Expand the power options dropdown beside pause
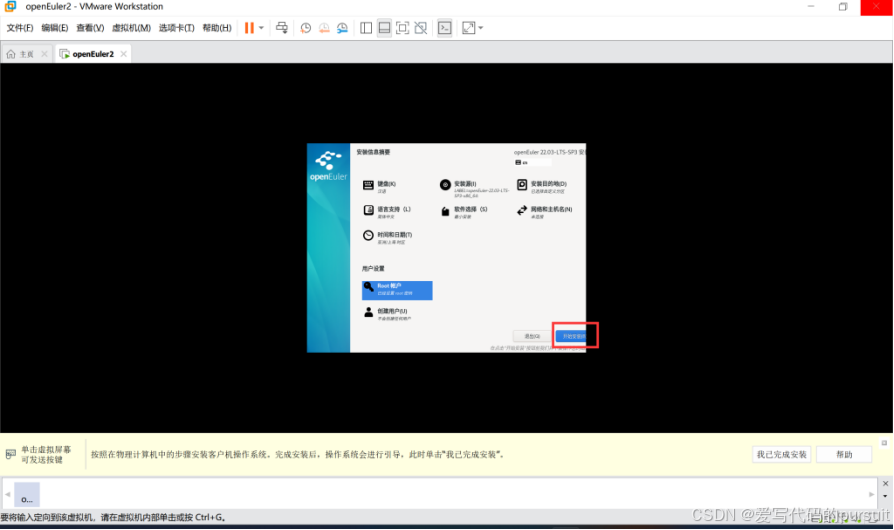The height and width of the screenshot is (530, 894). coord(261,28)
